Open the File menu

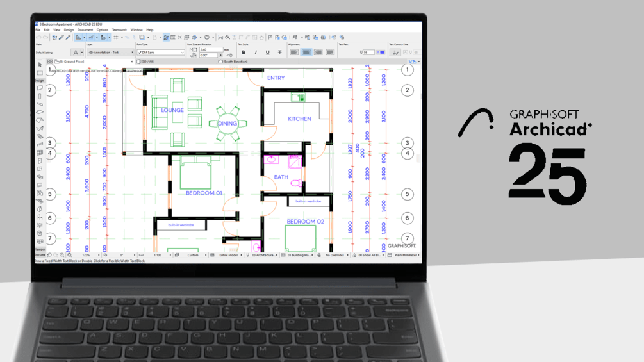tap(37, 30)
